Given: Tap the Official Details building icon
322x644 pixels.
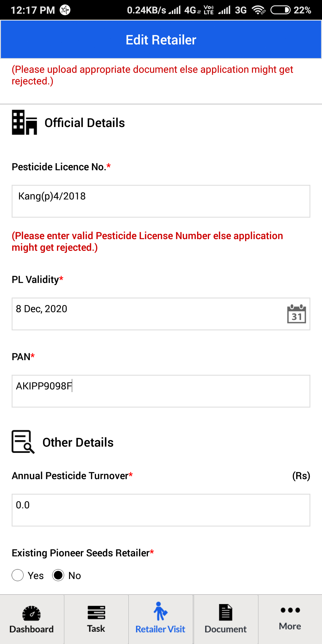Looking at the screenshot, I should 24,122.
